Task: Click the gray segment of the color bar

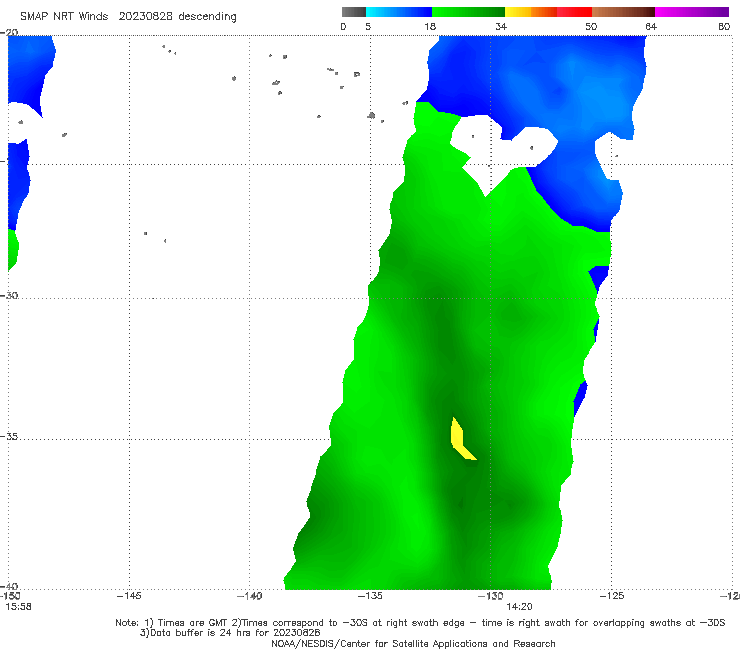Action: [x=354, y=12]
